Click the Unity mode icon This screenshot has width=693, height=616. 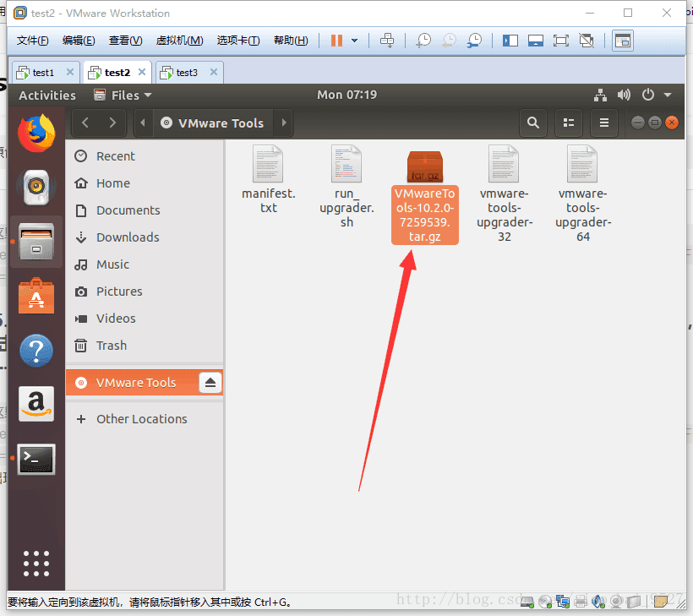pyautogui.click(x=587, y=41)
